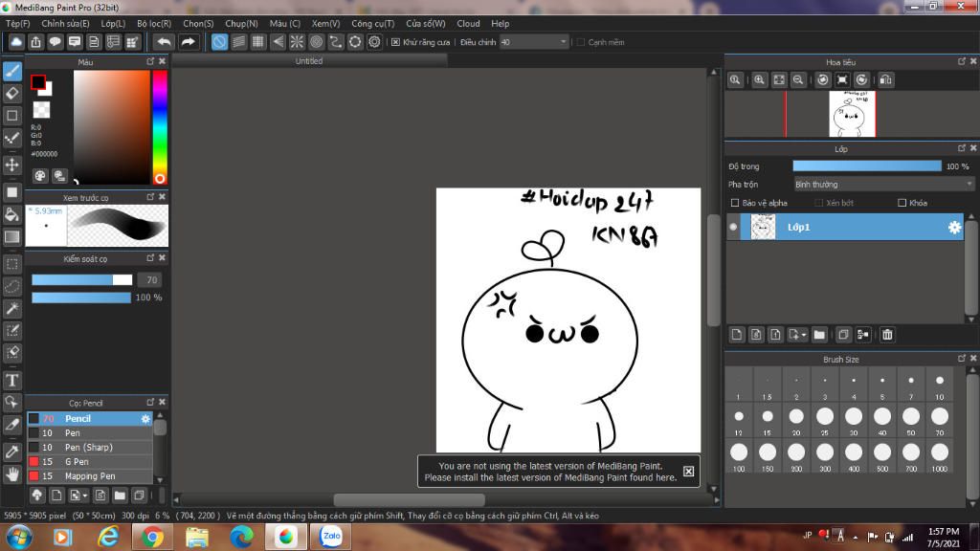Switch to the Untitled canvas tab
The height and width of the screenshot is (551, 980).
click(x=309, y=60)
